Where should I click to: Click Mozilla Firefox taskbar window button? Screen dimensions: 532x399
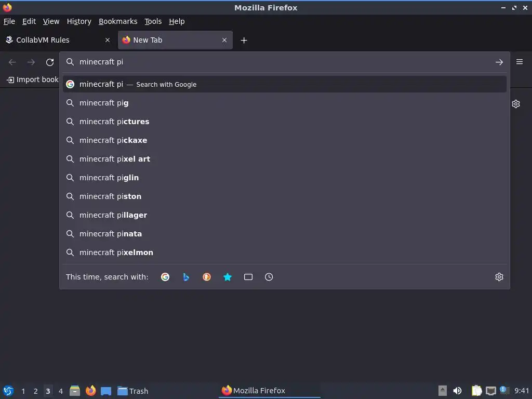(x=270, y=391)
